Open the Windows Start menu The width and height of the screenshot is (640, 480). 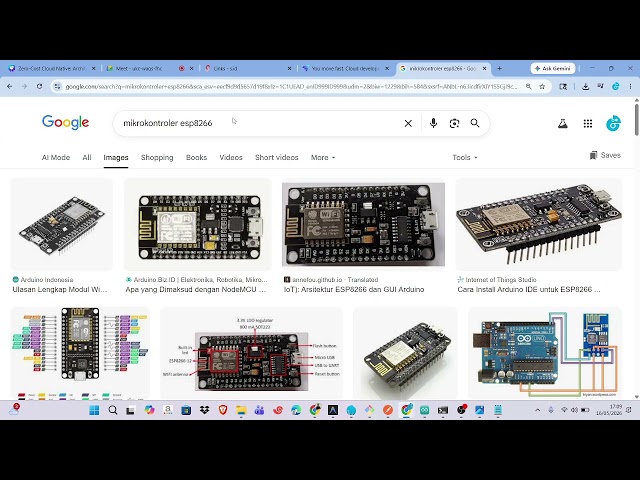coord(94,410)
